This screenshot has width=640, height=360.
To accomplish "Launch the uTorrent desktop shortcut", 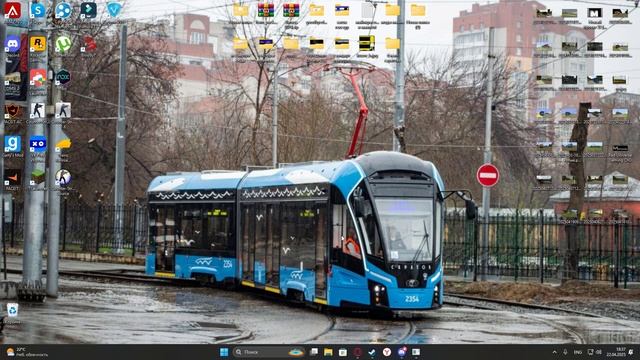I will [x=63, y=44].
